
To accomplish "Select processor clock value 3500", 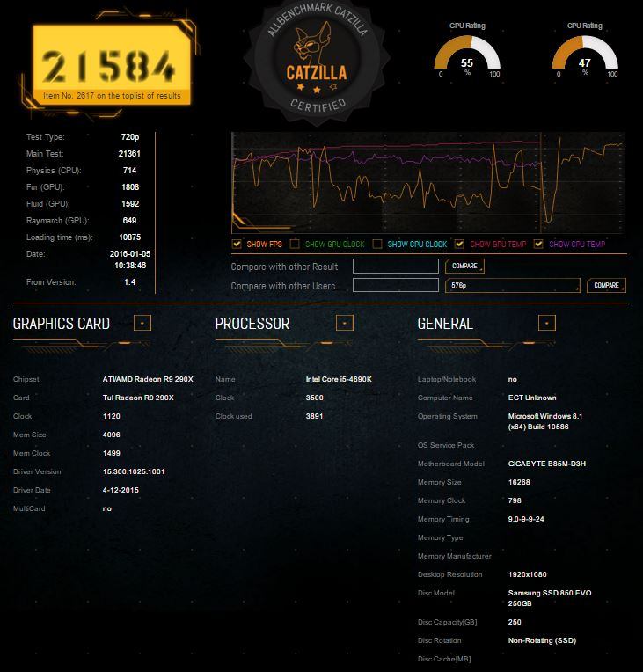I will (x=314, y=398).
